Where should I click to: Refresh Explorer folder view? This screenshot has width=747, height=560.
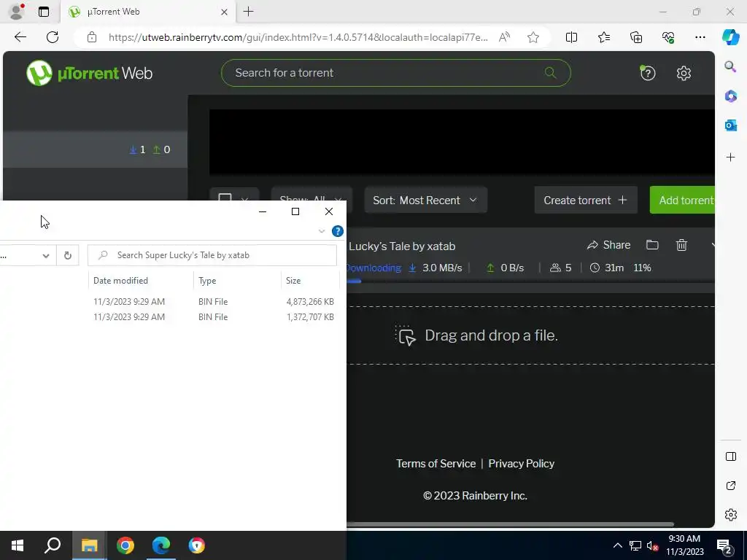[68, 256]
